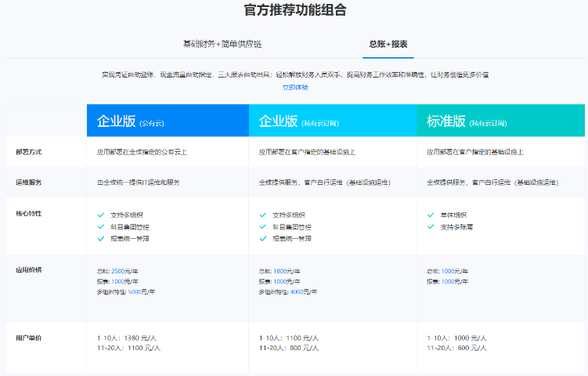Click 11-20人: 1100 元/人 price
The height and width of the screenshot is (376, 588).
[x=128, y=349]
